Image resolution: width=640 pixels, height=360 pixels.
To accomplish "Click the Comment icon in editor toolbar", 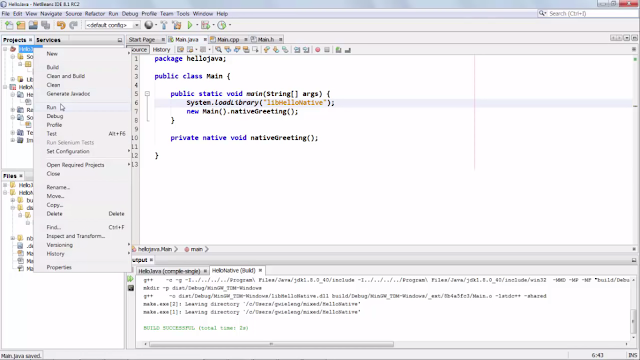I will click(x=338, y=50).
